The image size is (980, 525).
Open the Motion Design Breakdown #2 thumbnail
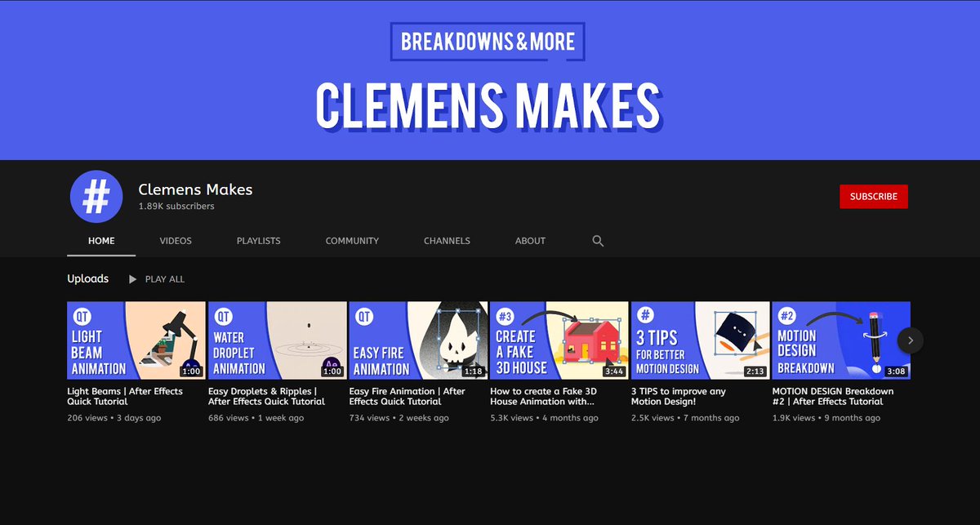click(841, 340)
